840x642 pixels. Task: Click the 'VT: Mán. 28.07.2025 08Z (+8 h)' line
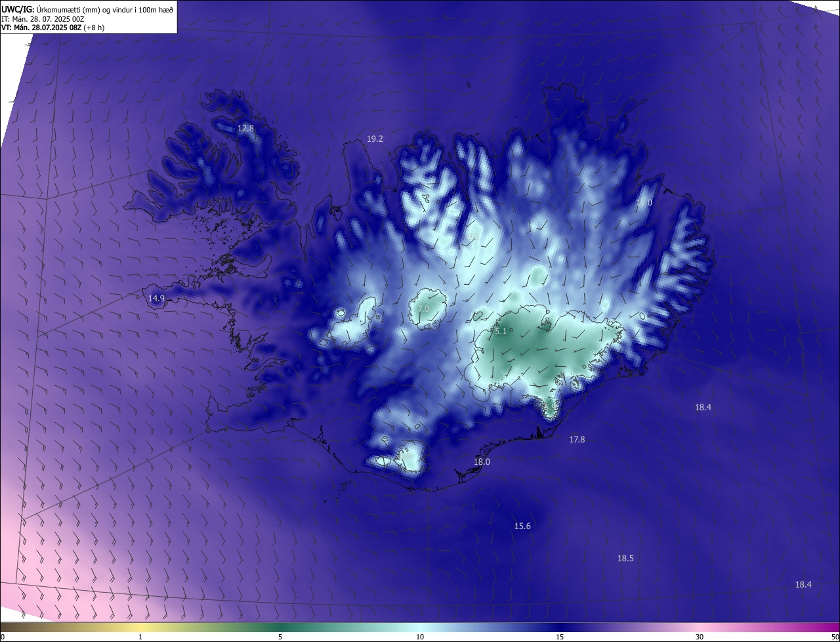click(x=53, y=28)
